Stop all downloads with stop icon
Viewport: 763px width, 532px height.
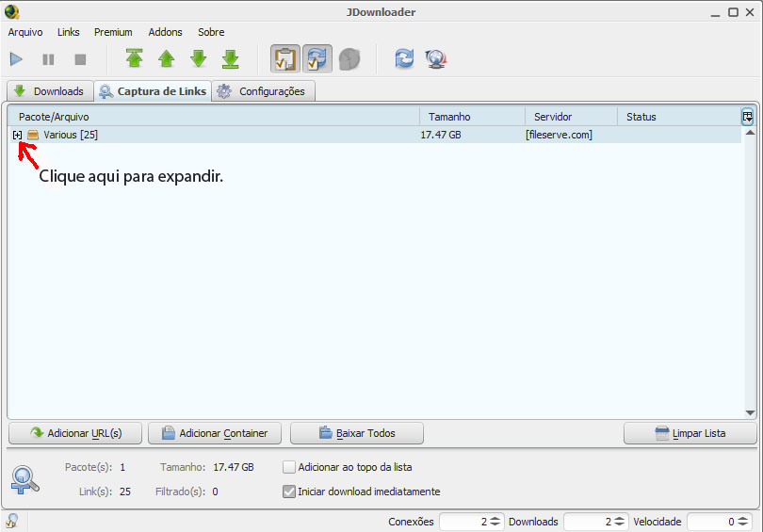pyautogui.click(x=80, y=59)
